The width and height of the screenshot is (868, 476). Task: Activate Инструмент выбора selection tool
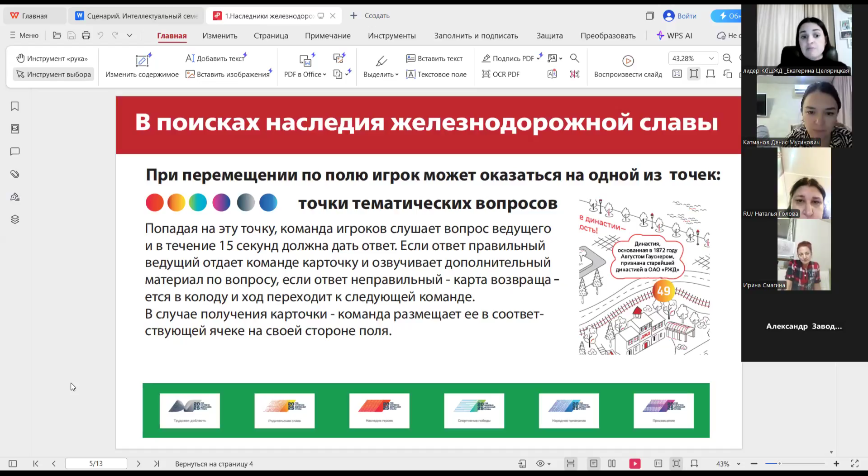click(x=53, y=74)
